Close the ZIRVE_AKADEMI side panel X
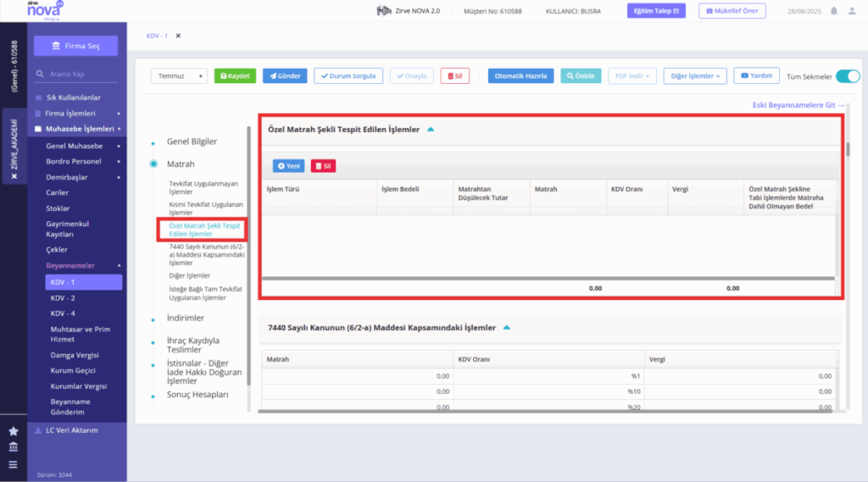The width and height of the screenshot is (868, 482). (x=14, y=176)
